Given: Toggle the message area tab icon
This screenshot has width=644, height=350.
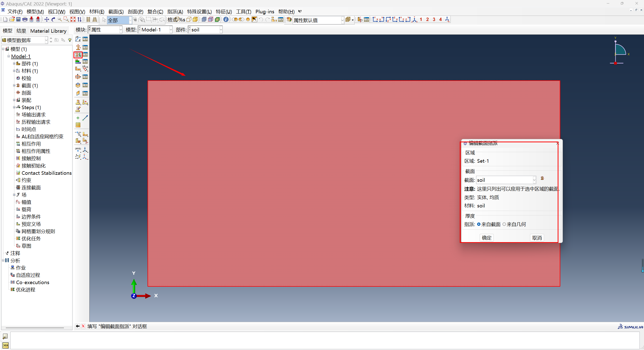Looking at the screenshot, I should [5, 336].
